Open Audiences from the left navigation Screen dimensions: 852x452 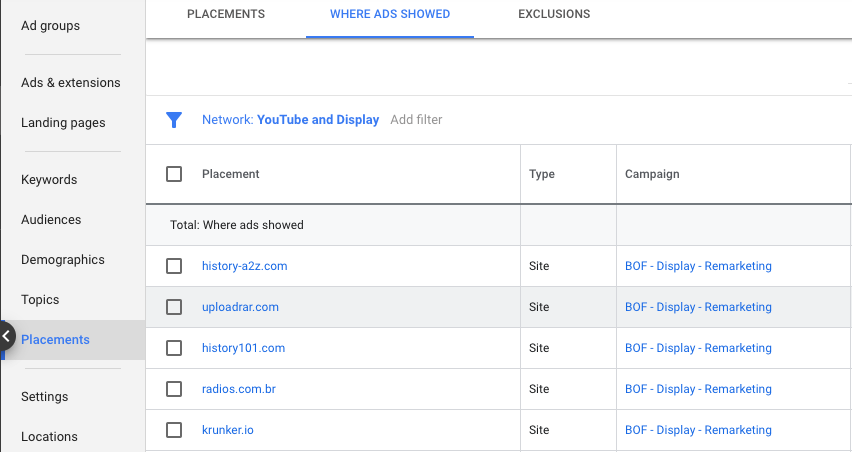51,220
